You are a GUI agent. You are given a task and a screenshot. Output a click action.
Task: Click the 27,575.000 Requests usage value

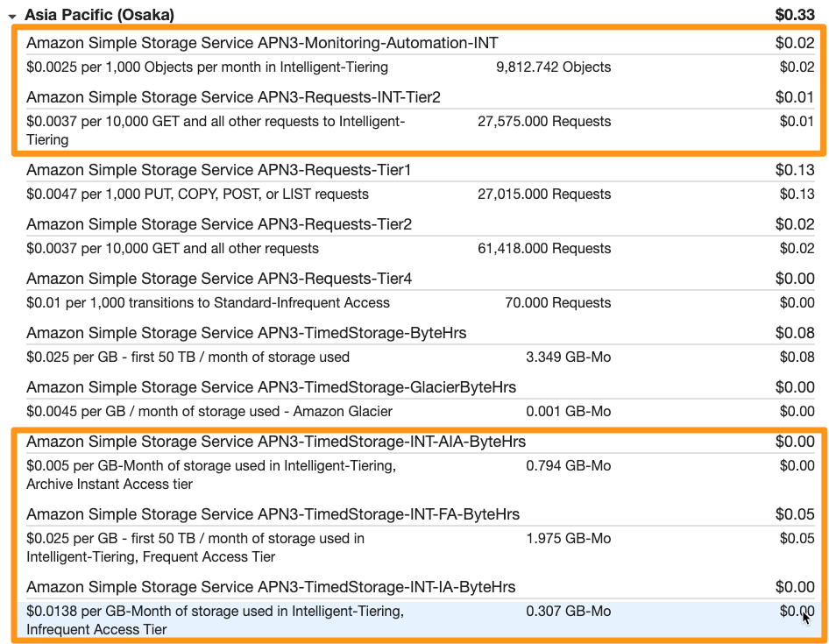(544, 122)
